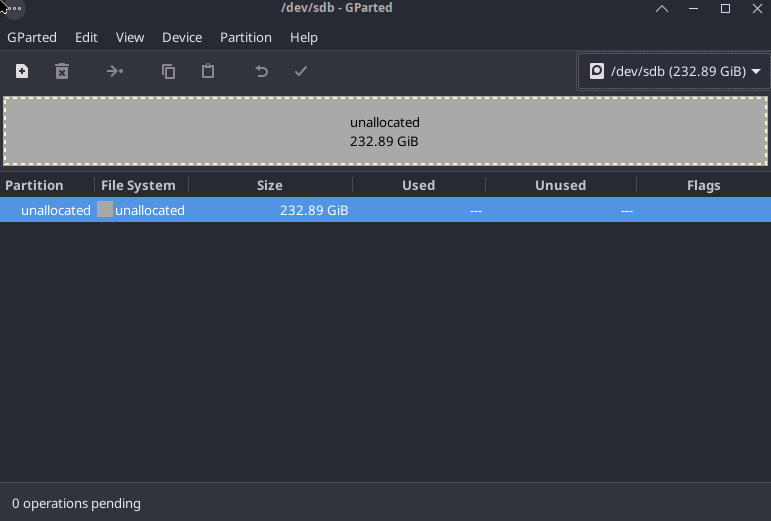Click the Resize/Move partition arrow icon
This screenshot has height=521, width=771.
coord(115,71)
